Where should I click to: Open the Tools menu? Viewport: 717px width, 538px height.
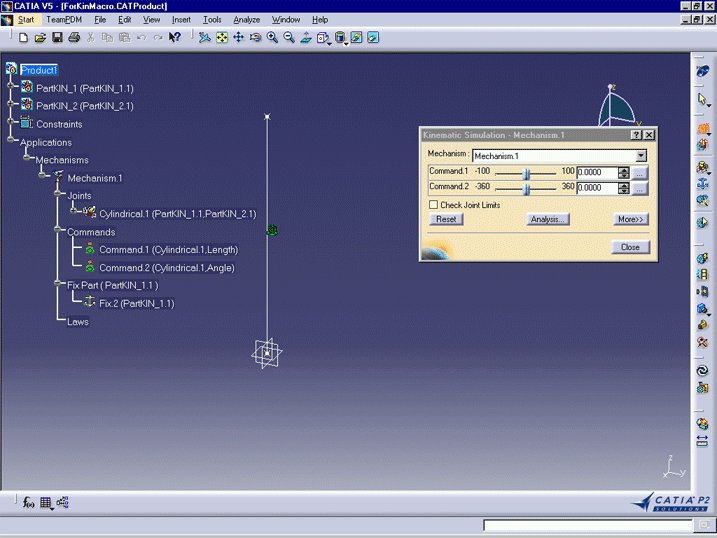[x=212, y=19]
